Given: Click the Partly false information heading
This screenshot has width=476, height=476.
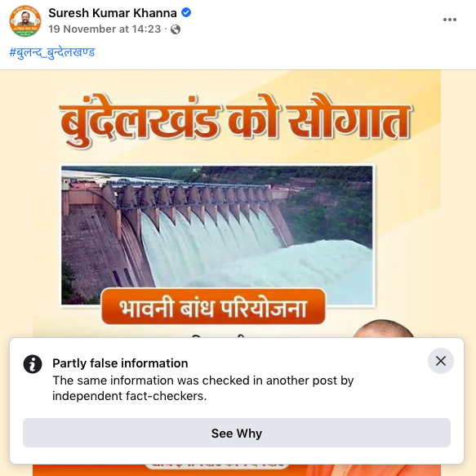Looking at the screenshot, I should [120, 363].
